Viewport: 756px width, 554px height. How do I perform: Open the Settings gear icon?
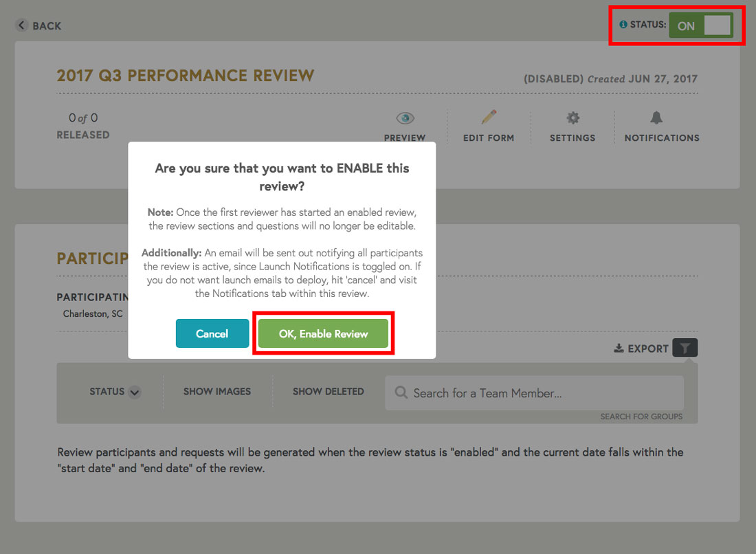(572, 118)
